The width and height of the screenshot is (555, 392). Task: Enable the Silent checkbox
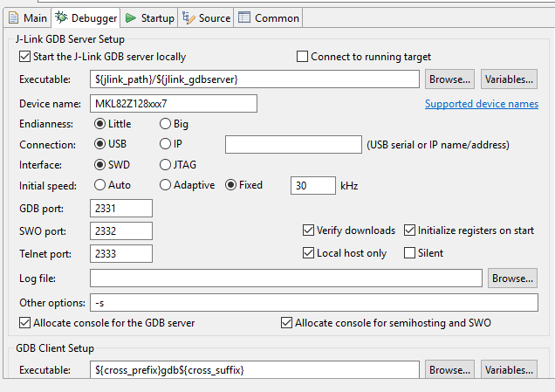[x=410, y=253]
